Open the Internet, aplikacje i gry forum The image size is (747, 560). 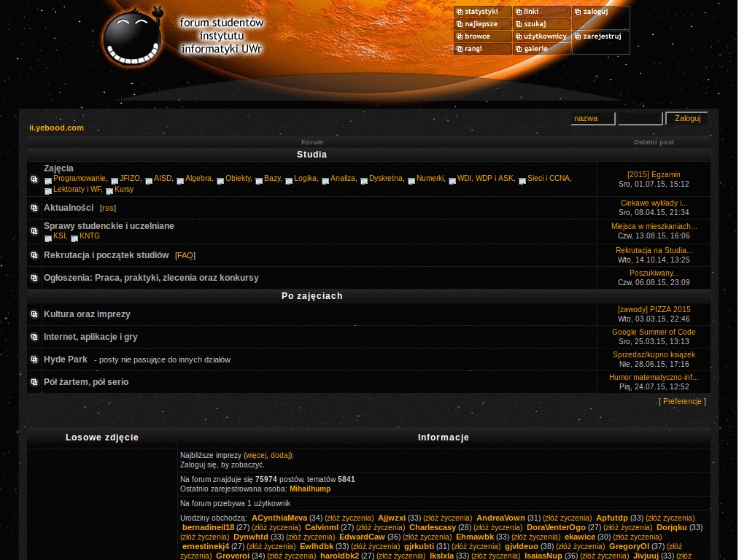pos(90,337)
